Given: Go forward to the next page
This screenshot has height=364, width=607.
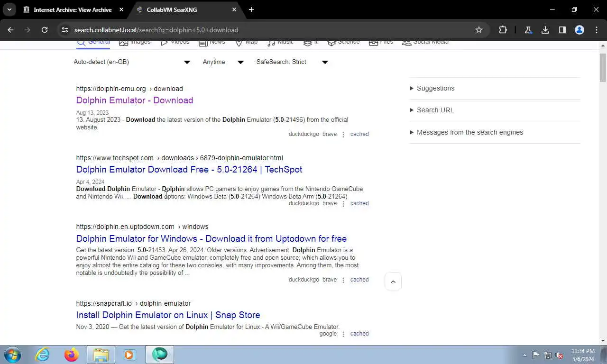Looking at the screenshot, I should click(x=28, y=30).
